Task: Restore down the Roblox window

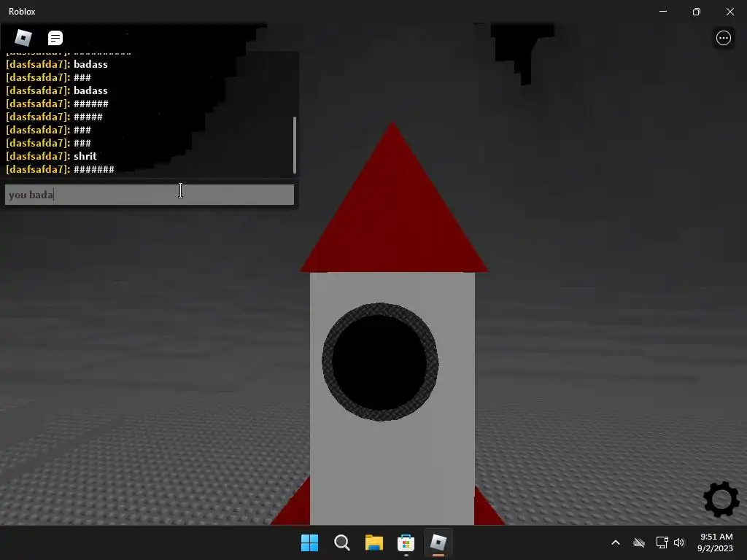Action: pos(697,12)
